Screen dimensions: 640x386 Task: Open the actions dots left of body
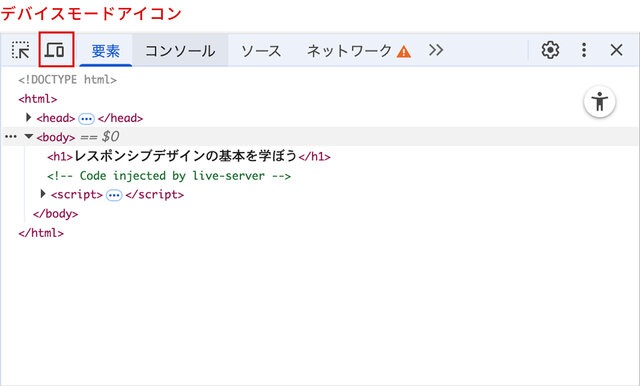point(11,136)
